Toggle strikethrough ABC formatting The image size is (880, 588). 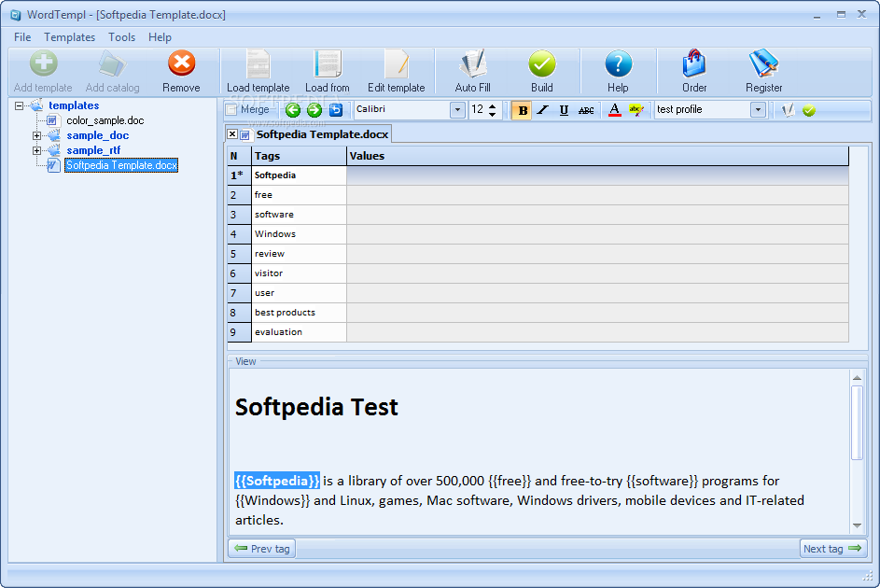click(x=586, y=110)
